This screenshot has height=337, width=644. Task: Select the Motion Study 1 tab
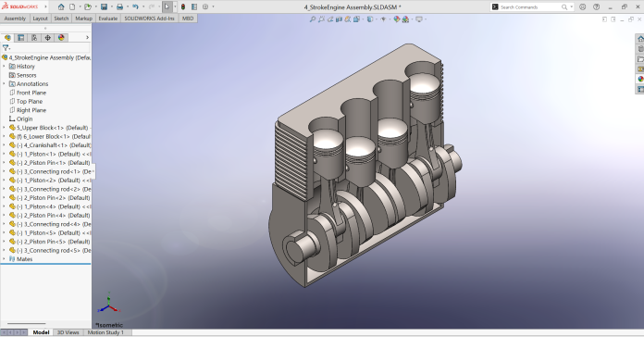[105, 332]
